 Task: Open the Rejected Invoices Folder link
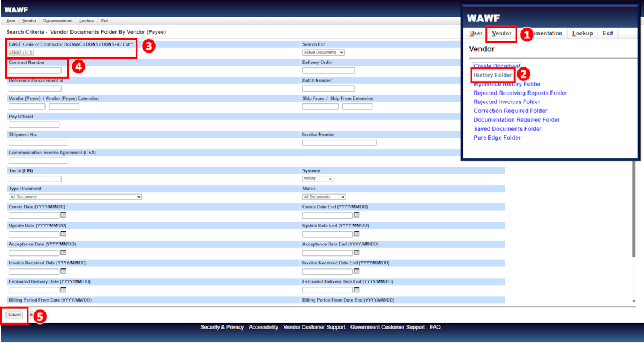[507, 102]
